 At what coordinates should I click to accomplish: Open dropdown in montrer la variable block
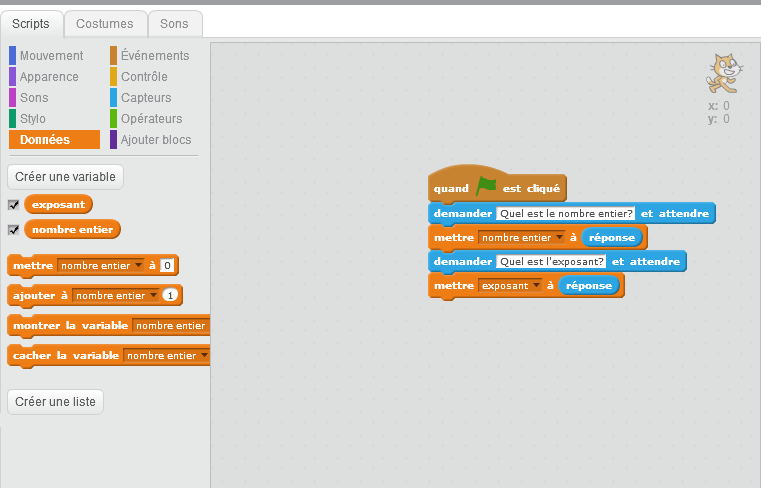(170, 326)
